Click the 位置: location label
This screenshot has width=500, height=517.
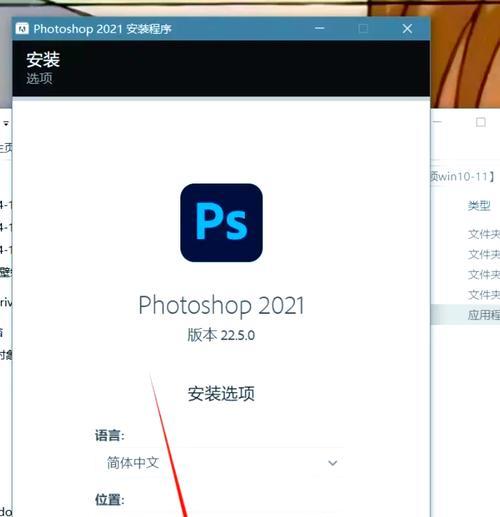point(110,500)
